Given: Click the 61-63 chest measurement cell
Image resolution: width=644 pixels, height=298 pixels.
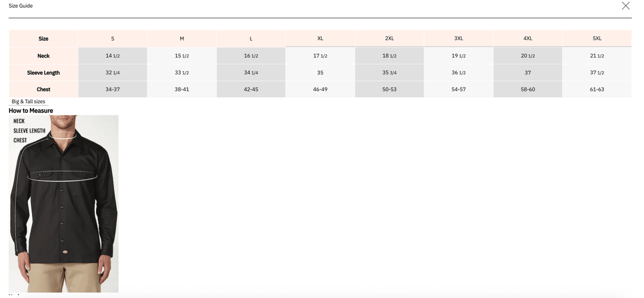Looking at the screenshot, I should [597, 89].
